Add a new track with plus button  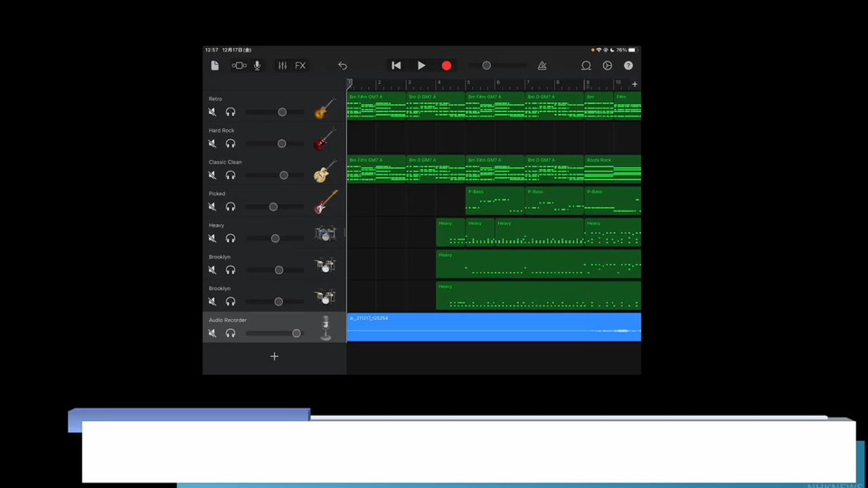click(x=274, y=356)
